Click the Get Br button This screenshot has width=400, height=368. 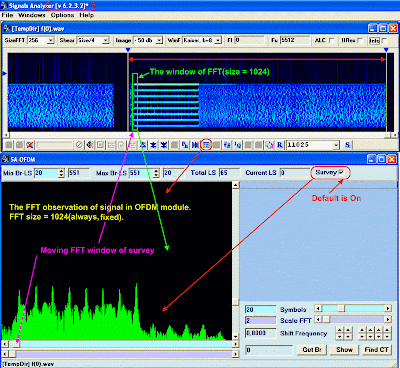click(312, 350)
